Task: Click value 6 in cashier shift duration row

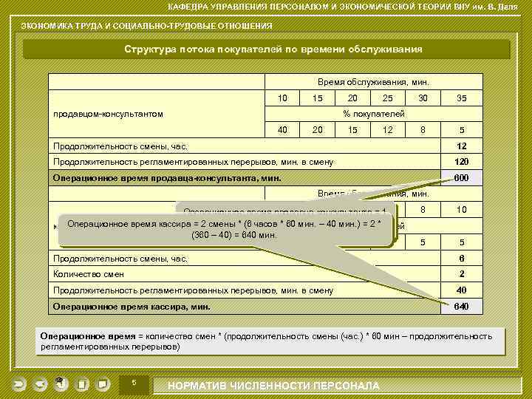Action: [x=461, y=259]
